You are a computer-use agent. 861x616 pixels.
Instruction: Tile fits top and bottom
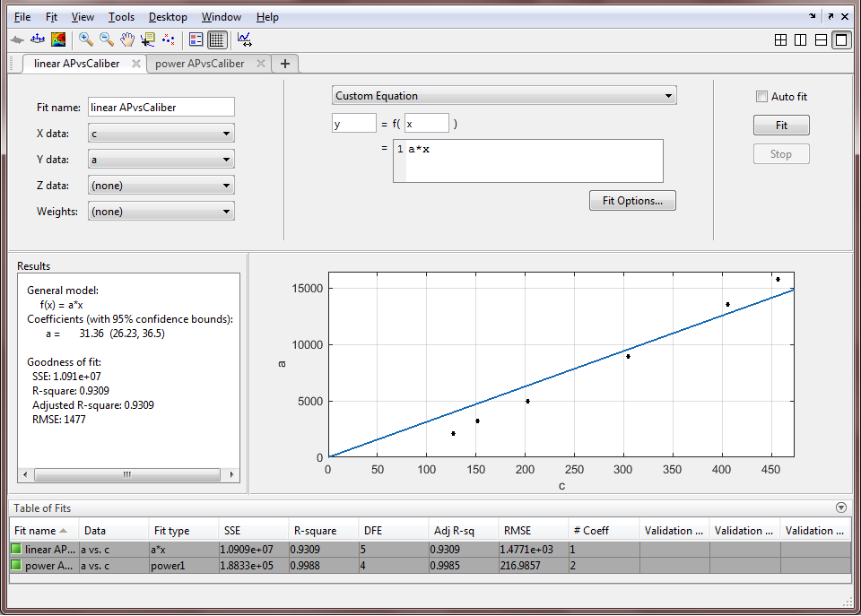821,40
